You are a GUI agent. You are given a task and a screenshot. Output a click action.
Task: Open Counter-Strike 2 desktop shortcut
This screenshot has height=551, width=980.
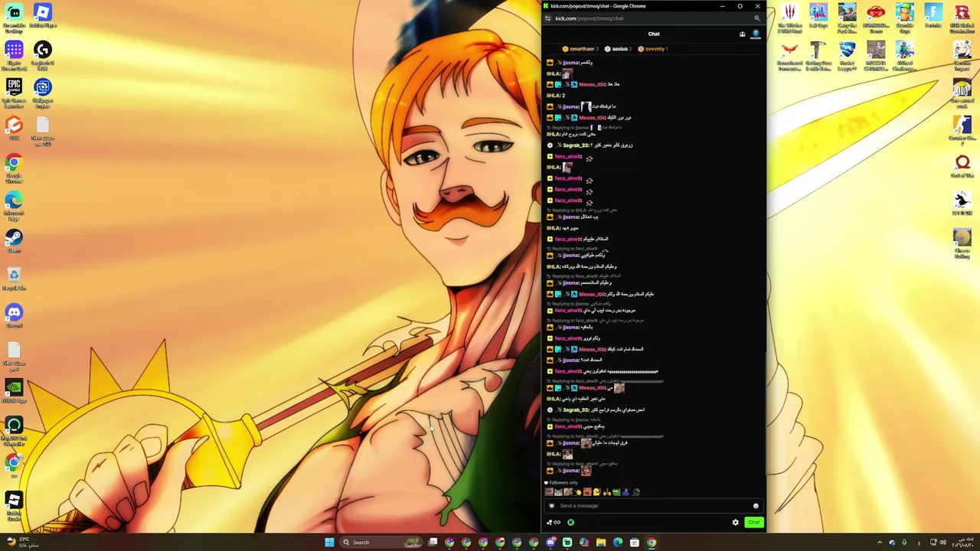tap(962, 131)
